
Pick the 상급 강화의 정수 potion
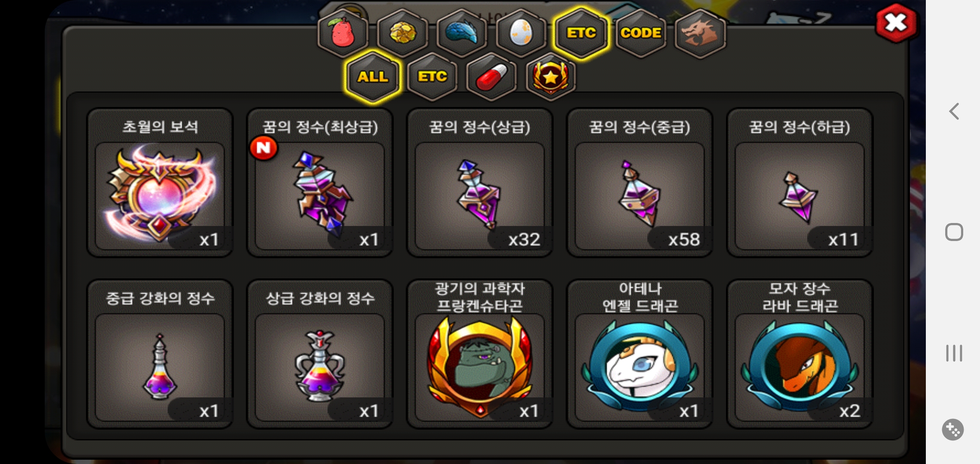click(x=320, y=354)
